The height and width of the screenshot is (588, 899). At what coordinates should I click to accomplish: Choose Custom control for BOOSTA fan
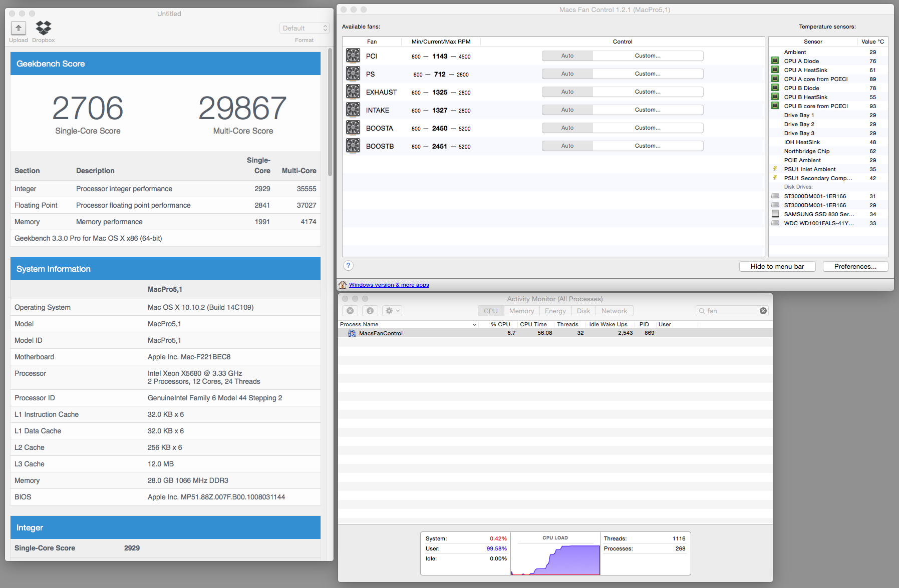pos(648,128)
